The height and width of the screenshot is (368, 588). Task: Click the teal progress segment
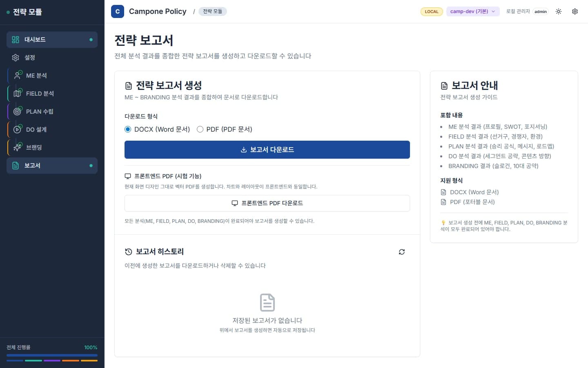[x=33, y=361]
